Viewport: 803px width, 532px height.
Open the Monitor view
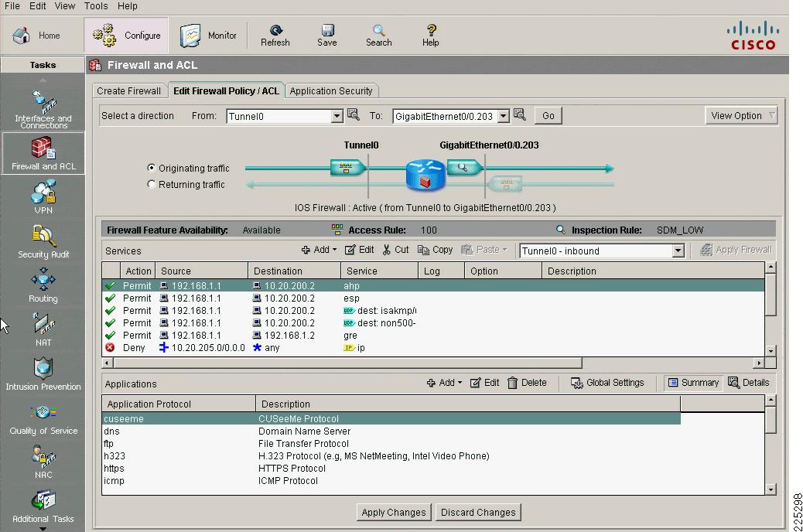click(208, 36)
